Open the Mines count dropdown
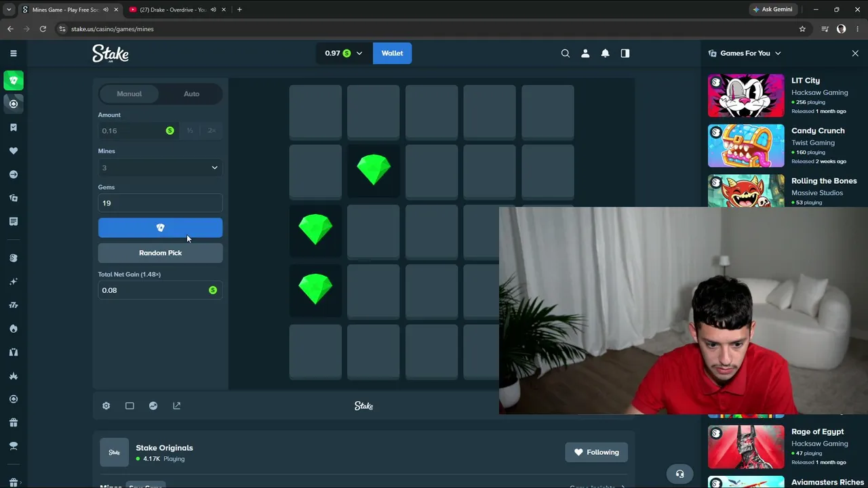 tap(160, 167)
